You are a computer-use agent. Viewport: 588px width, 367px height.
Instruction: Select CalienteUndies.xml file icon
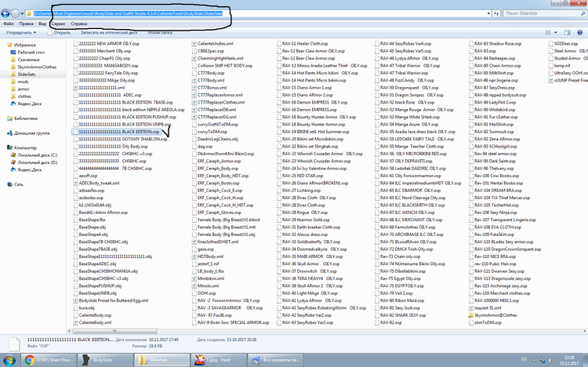(x=194, y=44)
